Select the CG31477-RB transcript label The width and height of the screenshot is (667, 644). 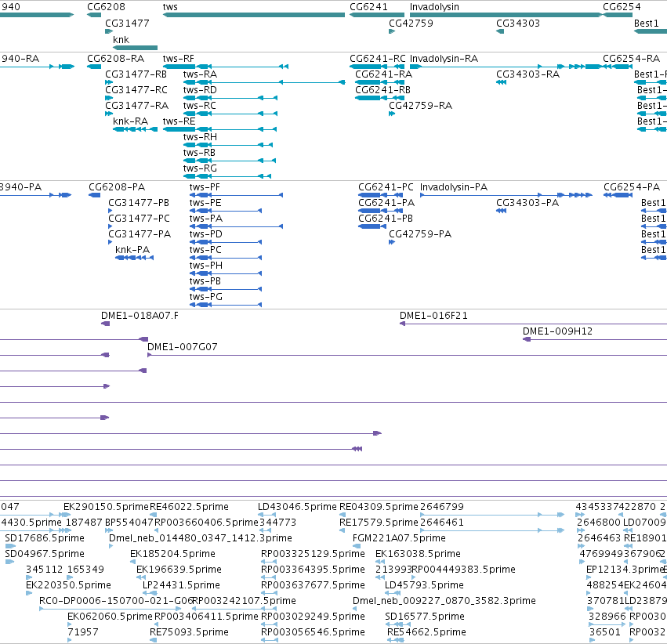(x=136, y=74)
